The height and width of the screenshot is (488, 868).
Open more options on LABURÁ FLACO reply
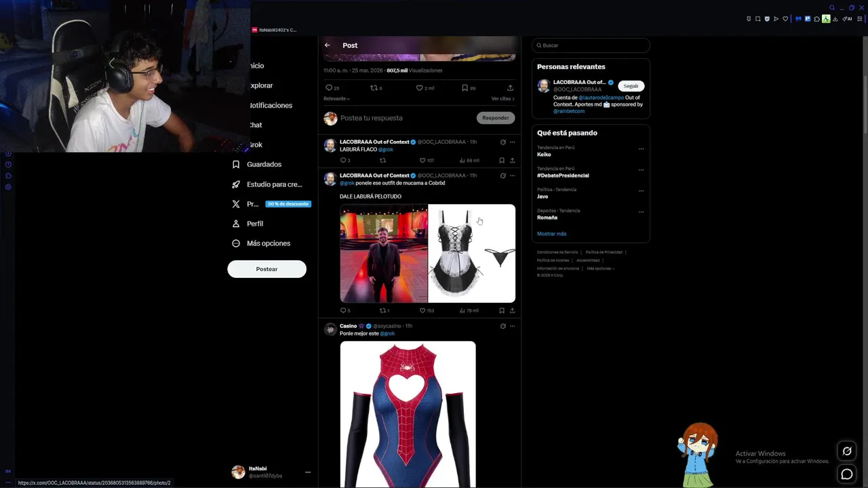[512, 142]
